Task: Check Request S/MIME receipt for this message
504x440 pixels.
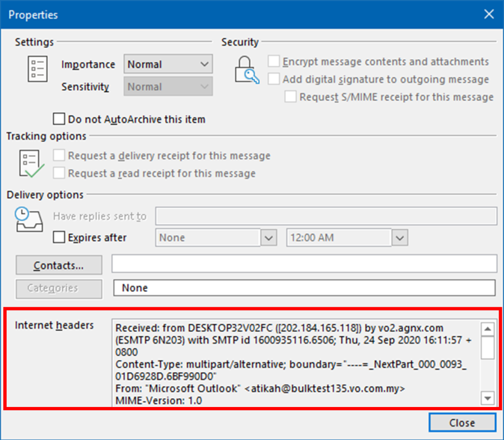Action: [x=291, y=96]
